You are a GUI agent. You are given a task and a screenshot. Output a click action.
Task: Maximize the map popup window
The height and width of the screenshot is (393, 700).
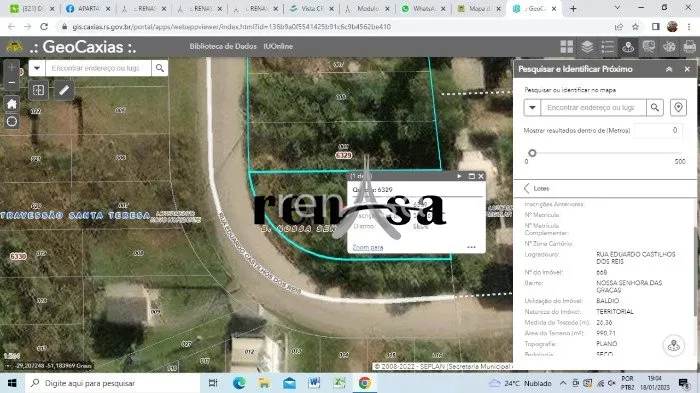(x=471, y=176)
